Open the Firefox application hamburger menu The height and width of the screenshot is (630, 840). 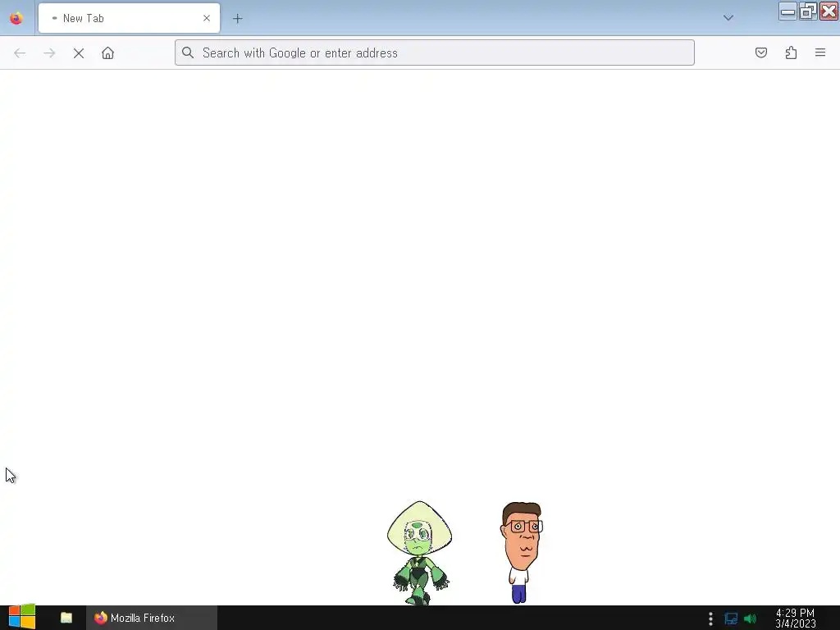[820, 52]
